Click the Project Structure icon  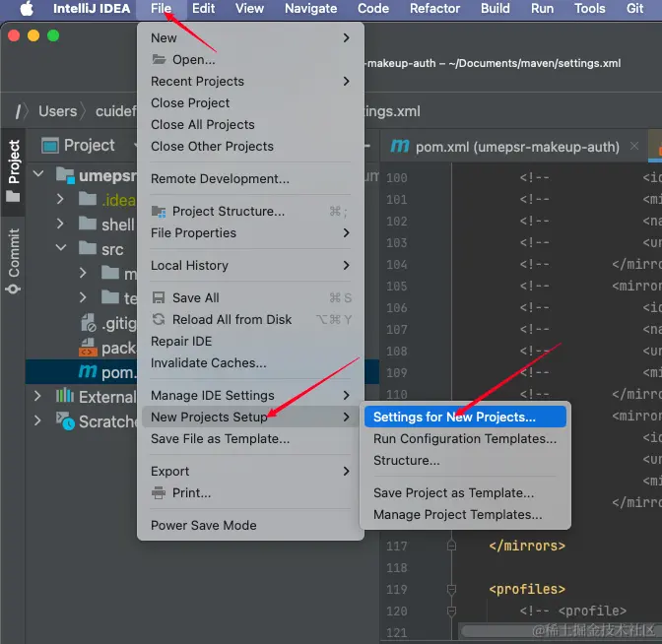pyautogui.click(x=159, y=212)
